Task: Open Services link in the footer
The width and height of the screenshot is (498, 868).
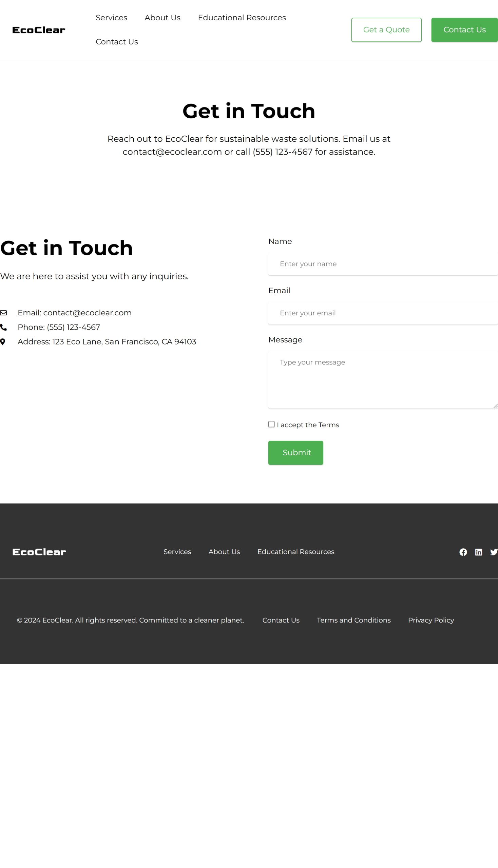Action: [177, 552]
